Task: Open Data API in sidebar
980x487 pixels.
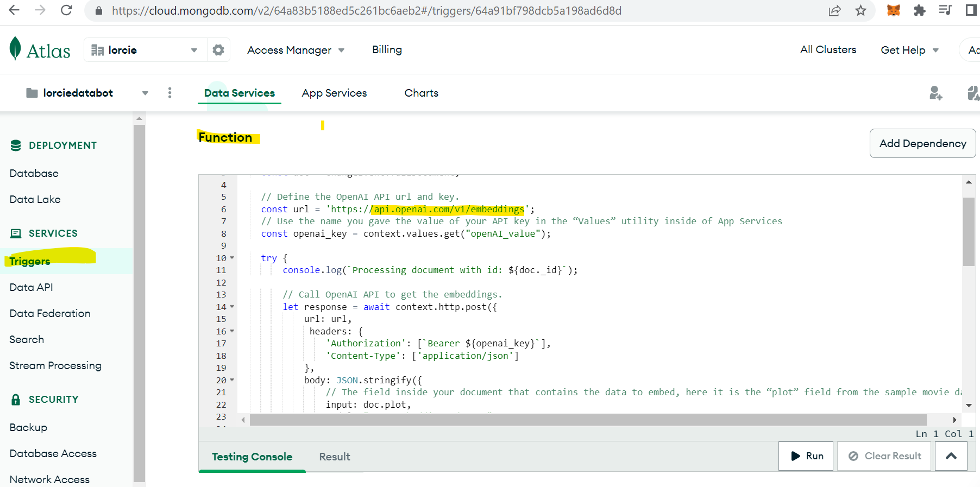Action: [31, 287]
